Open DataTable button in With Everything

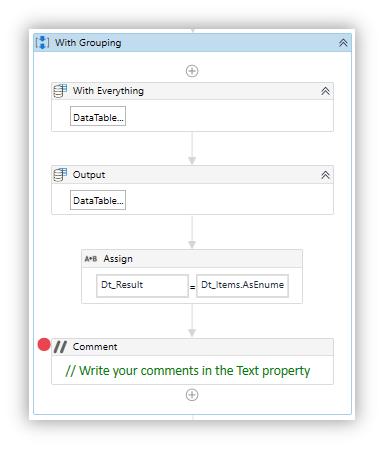(98, 116)
